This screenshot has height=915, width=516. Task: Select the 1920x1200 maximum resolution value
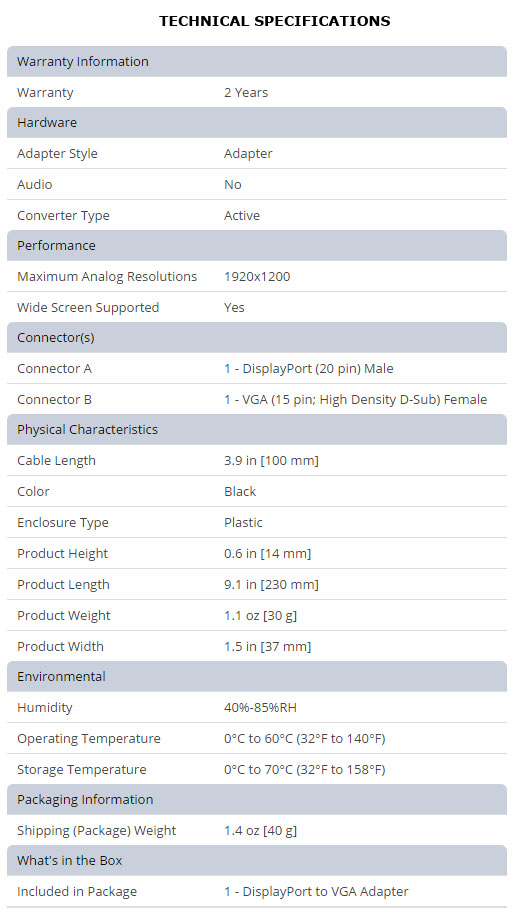coord(257,277)
